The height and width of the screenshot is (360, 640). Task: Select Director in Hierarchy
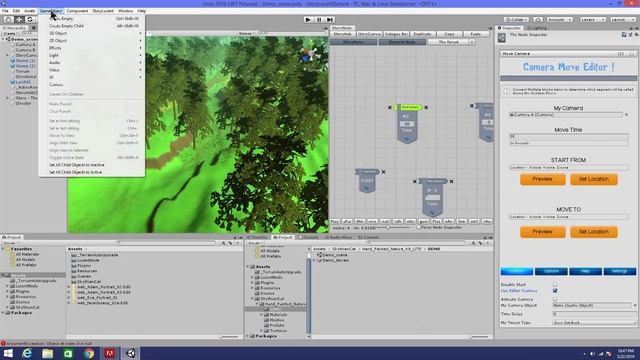23,103
